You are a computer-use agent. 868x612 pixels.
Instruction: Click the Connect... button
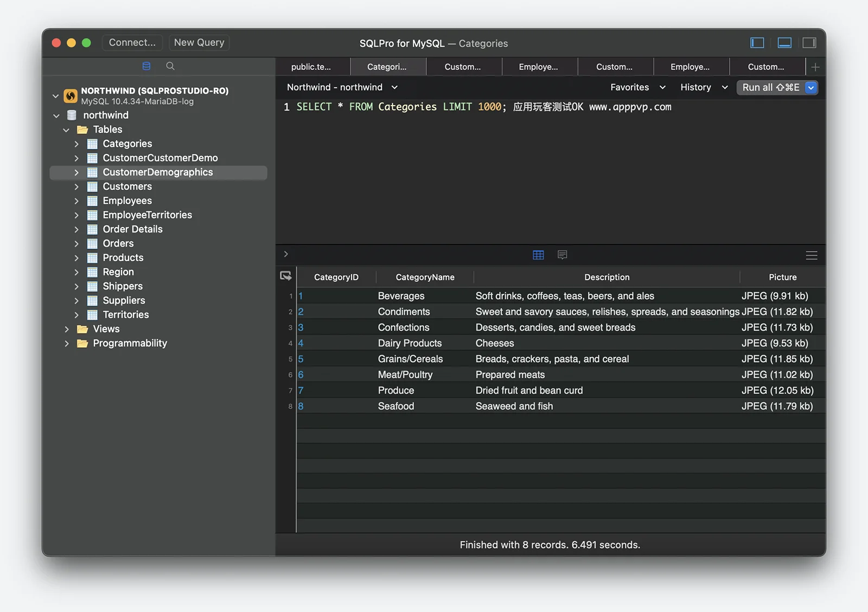(132, 42)
